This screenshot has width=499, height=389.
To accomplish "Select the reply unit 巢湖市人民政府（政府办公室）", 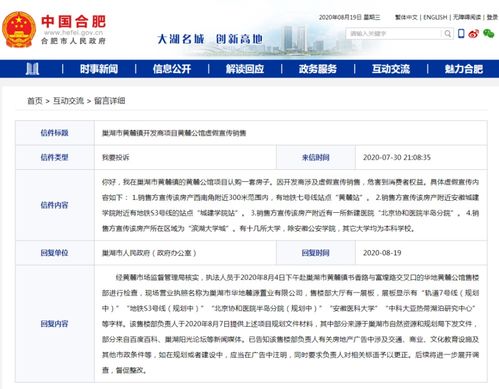I will coord(149,253).
